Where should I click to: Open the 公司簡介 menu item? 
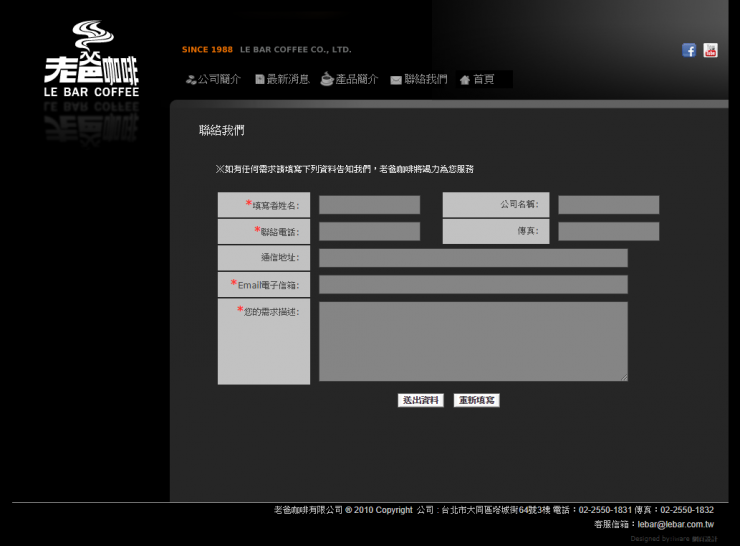click(x=219, y=79)
